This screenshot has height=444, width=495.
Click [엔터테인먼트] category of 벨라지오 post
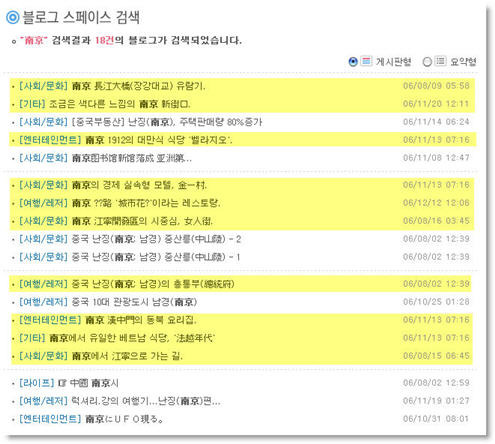tap(50, 140)
